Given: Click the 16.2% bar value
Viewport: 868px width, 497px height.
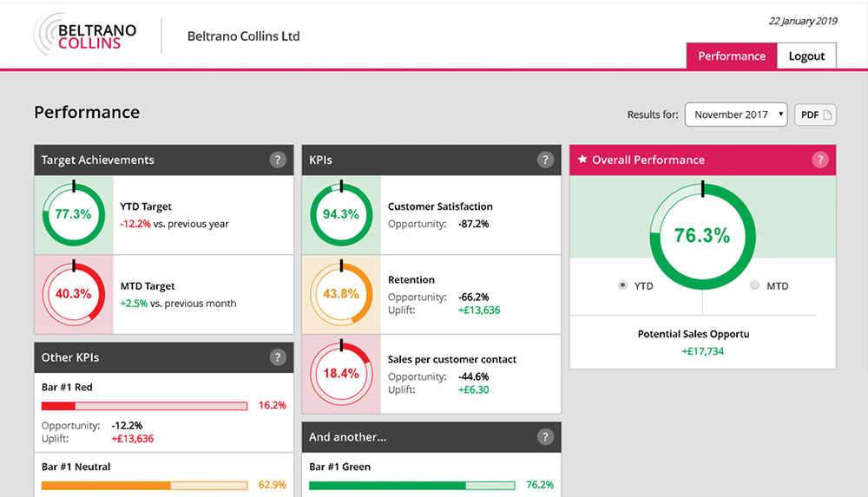Looking at the screenshot, I should coord(273,406).
